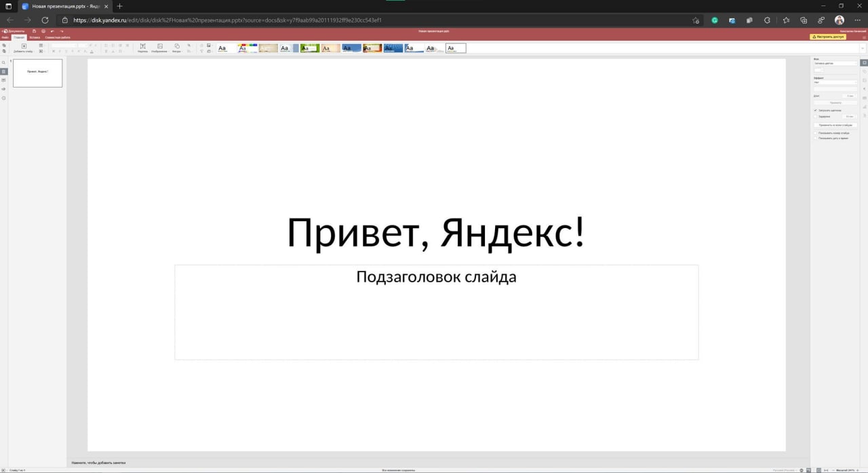868x473 pixels.
Task: Open shape settings icon in right sidebar
Action: (x=864, y=71)
